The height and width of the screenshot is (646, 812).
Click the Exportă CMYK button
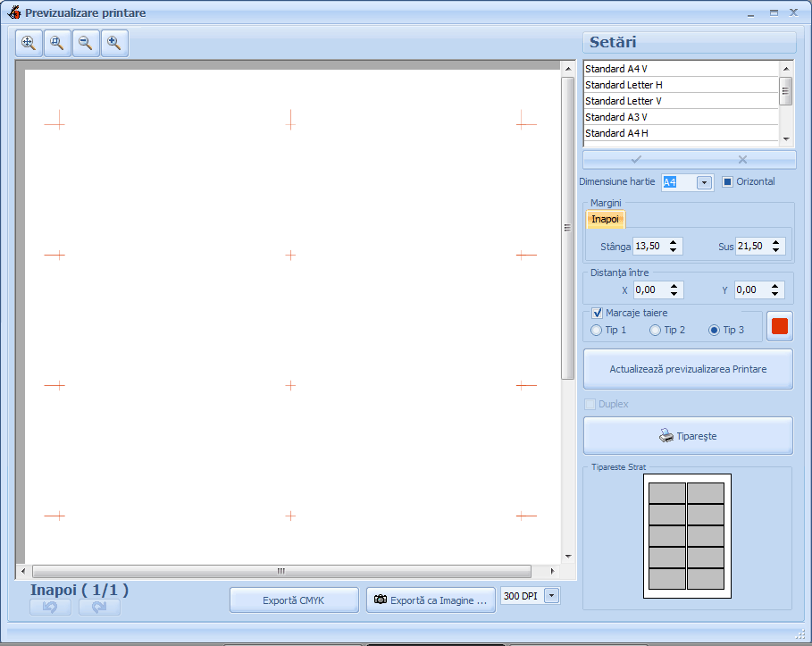tap(294, 600)
